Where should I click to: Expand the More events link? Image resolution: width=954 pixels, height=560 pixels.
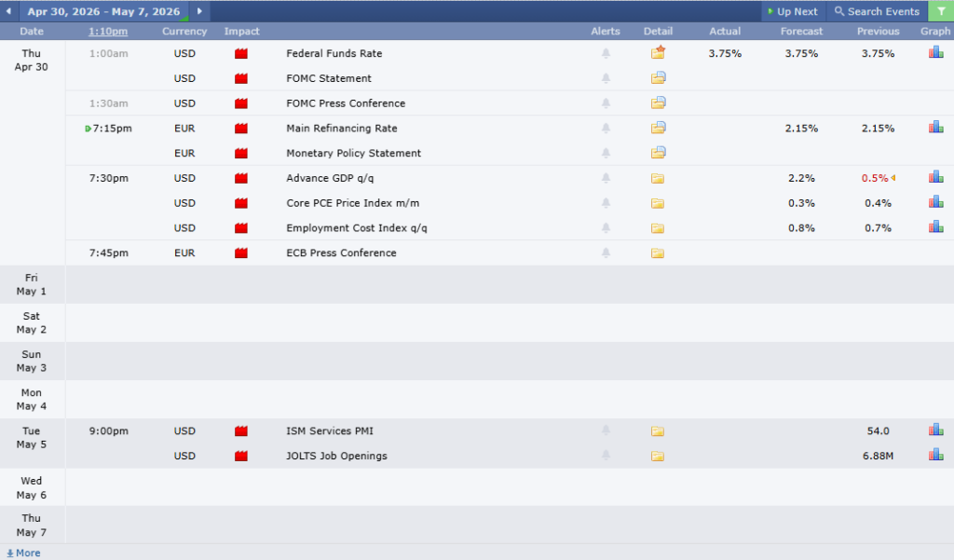pos(23,553)
